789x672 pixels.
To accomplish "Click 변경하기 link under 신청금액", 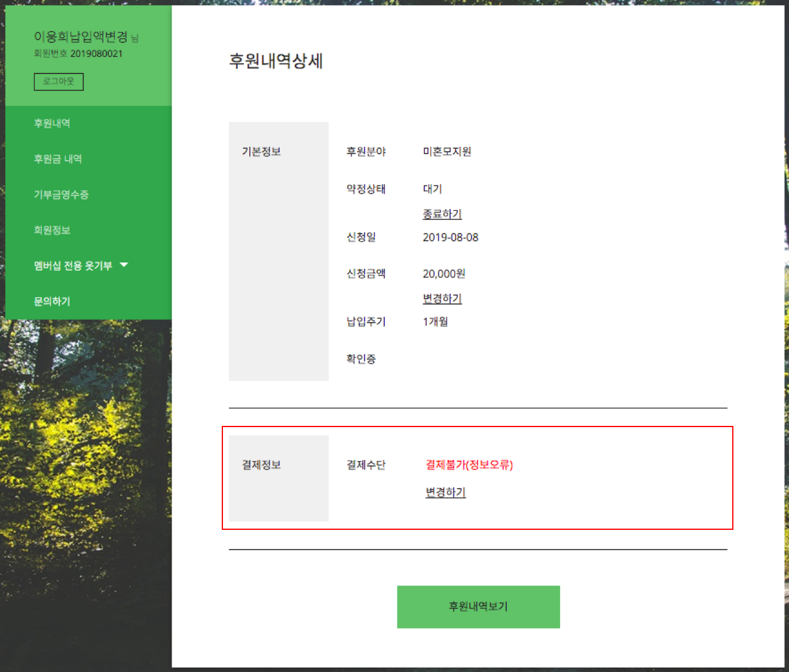I will [442, 298].
